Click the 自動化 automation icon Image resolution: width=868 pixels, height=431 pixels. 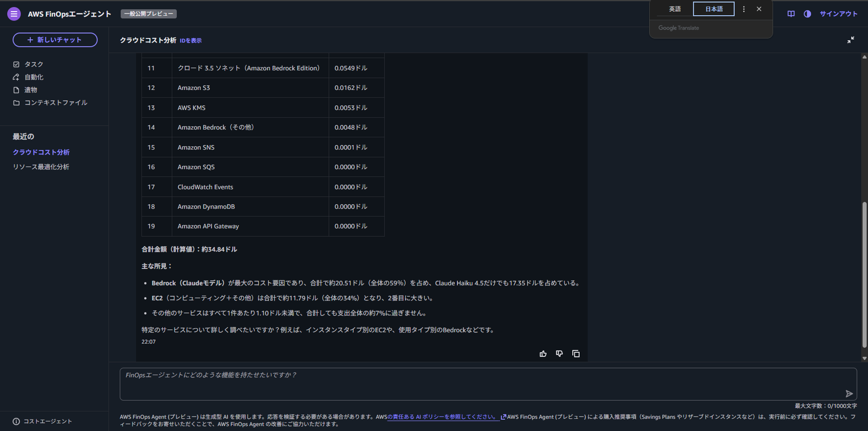(x=16, y=77)
